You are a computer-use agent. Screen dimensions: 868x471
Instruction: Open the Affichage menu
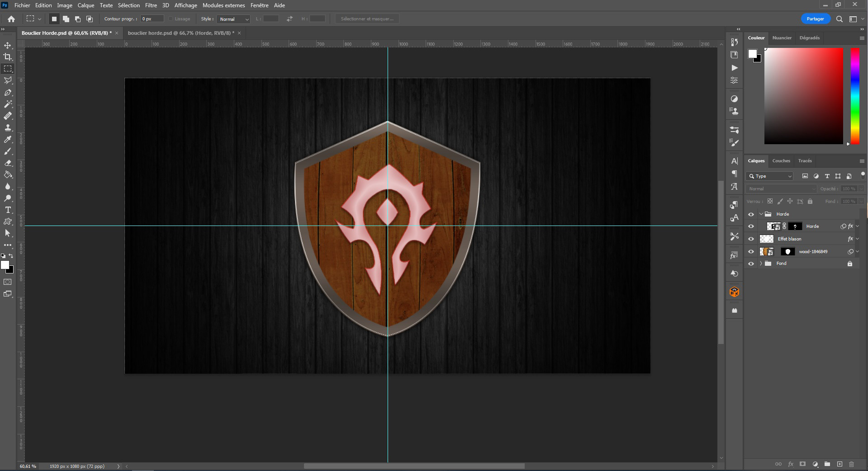click(186, 5)
